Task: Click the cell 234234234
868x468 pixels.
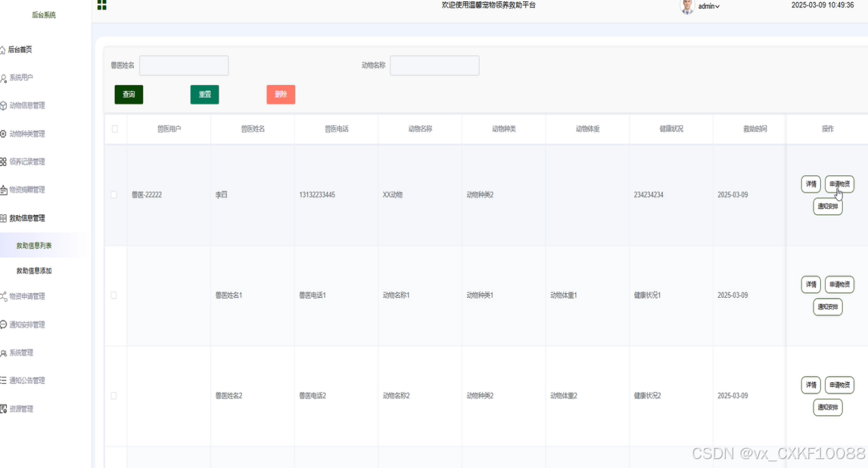Action: [649, 195]
